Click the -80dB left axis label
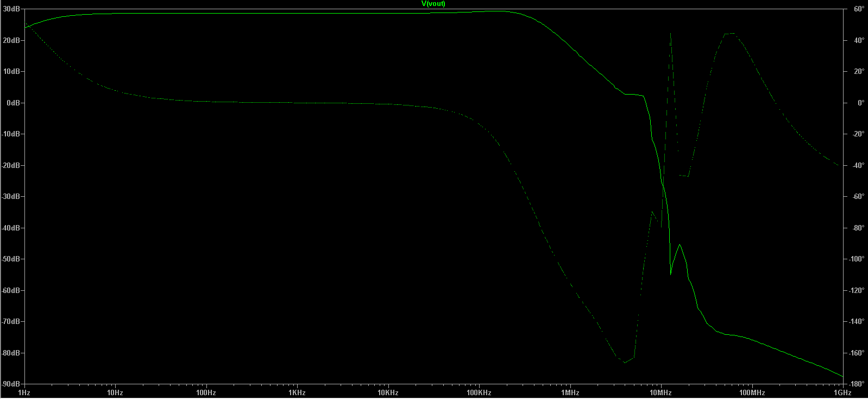The height and width of the screenshot is (399, 868). tap(10, 353)
